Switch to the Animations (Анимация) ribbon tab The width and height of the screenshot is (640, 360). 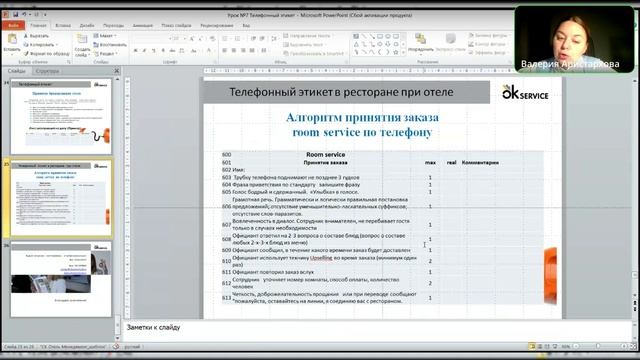(142, 25)
